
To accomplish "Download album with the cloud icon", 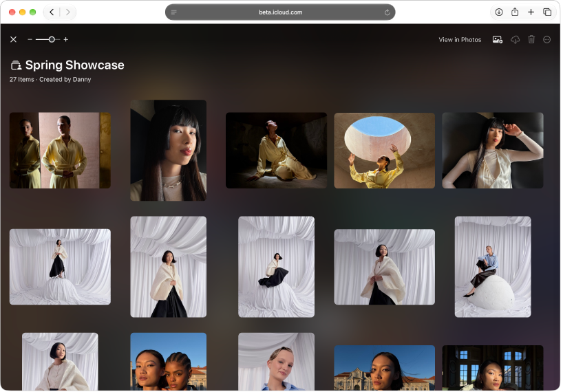I will pyautogui.click(x=516, y=39).
